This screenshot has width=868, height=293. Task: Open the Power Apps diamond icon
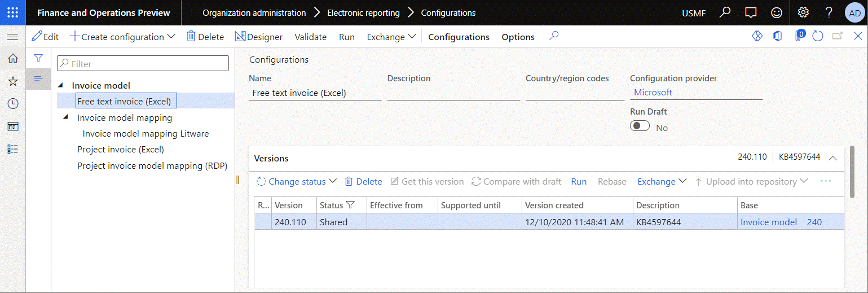(757, 36)
